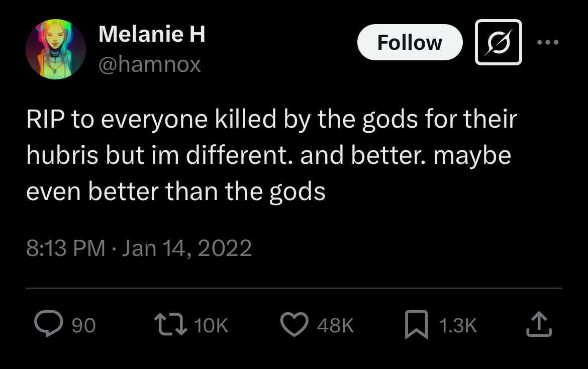Image resolution: width=588 pixels, height=369 pixels.
Task: Click the 48K likes count
Action: 335,326
